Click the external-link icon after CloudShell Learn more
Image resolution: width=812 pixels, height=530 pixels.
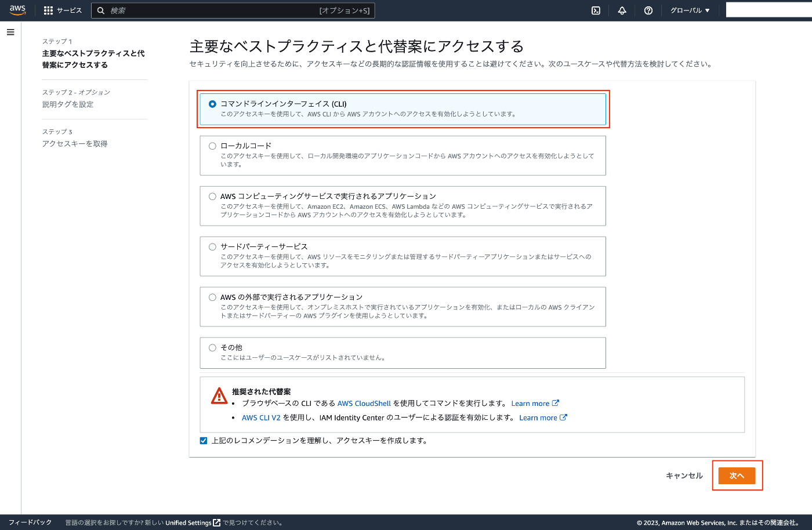click(x=556, y=403)
